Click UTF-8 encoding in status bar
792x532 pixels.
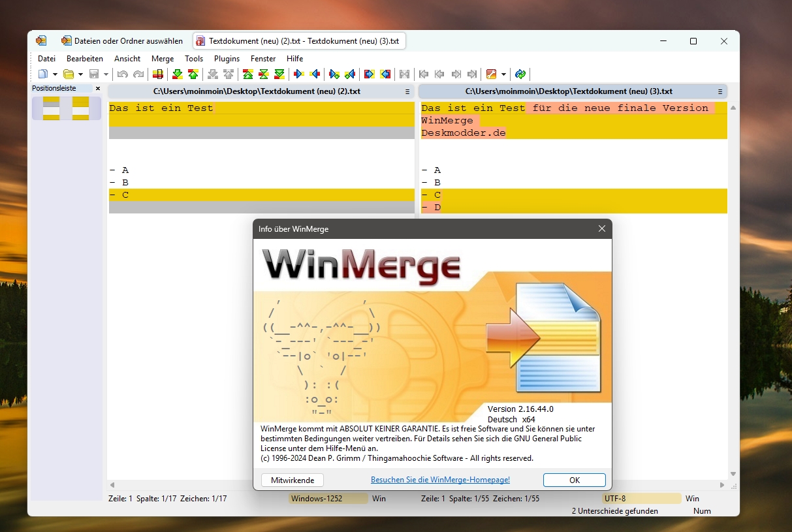click(642, 499)
